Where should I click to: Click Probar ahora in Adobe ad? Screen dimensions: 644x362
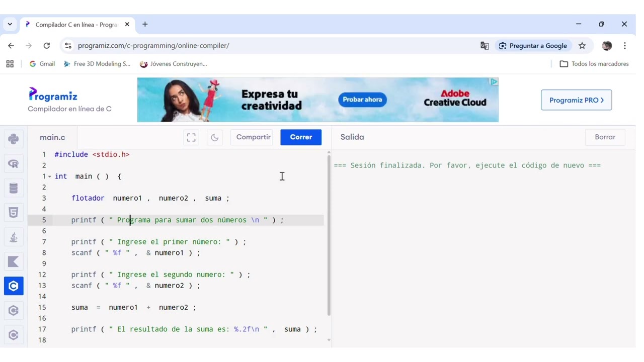pyautogui.click(x=362, y=100)
